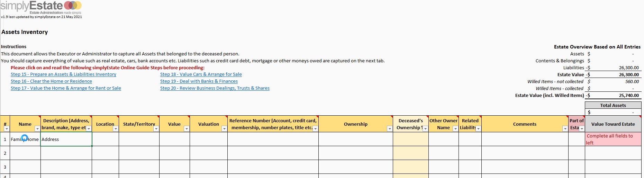Open the Reference Number column filter dropdown
Screen dimensions: 644x178
(316, 129)
